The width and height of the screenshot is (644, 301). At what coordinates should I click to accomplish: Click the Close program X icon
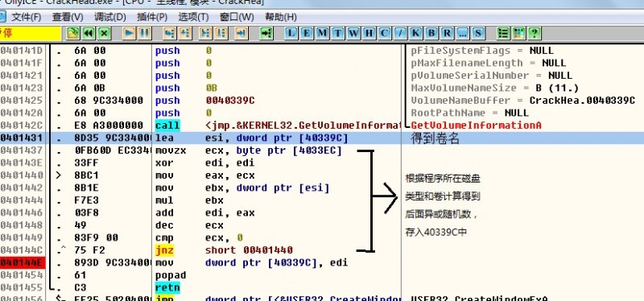(104, 33)
